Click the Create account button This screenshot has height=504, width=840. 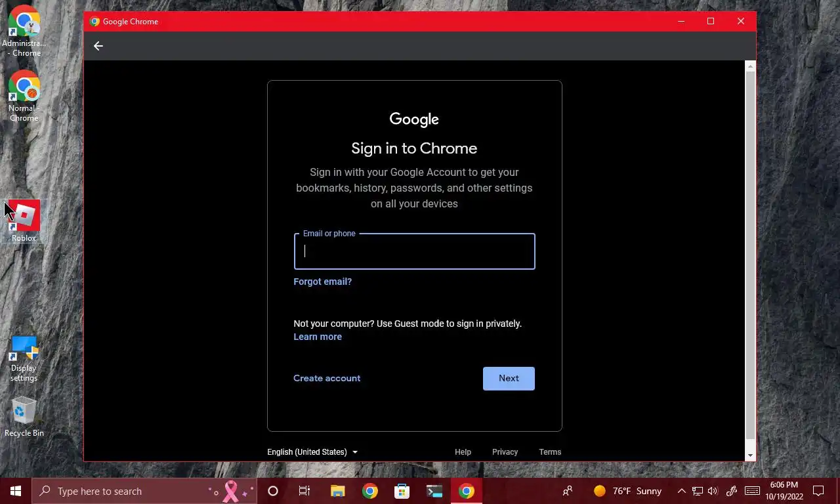point(327,378)
